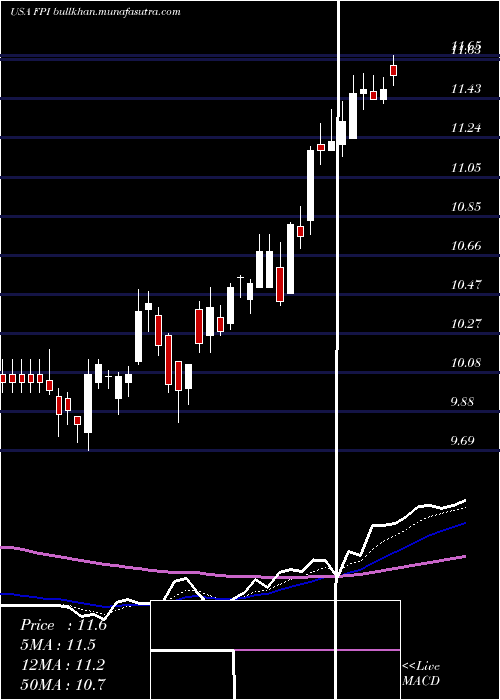Click the 10.47 price axis label
The width and height of the screenshot is (500, 700).
pos(466,284)
